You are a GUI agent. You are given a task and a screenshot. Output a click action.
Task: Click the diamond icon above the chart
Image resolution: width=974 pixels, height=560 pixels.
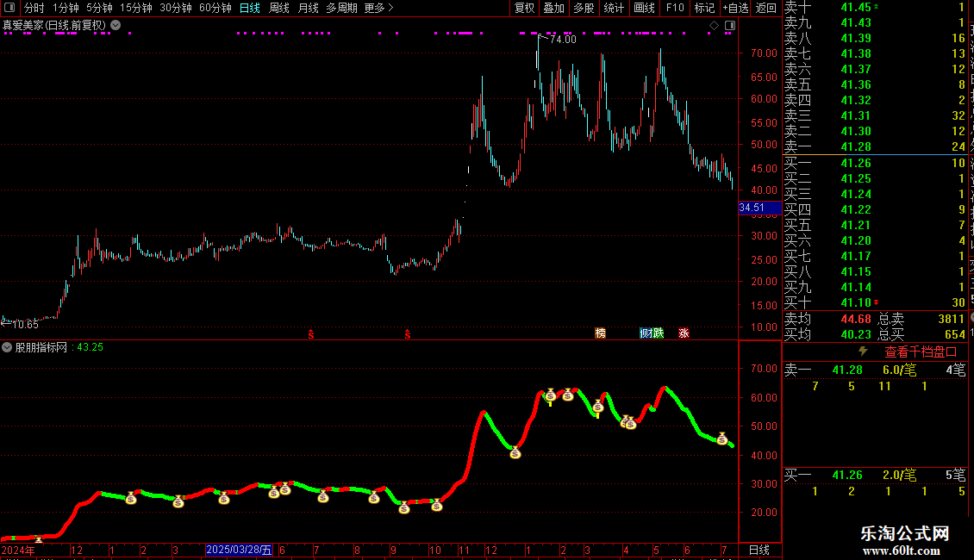point(714,26)
